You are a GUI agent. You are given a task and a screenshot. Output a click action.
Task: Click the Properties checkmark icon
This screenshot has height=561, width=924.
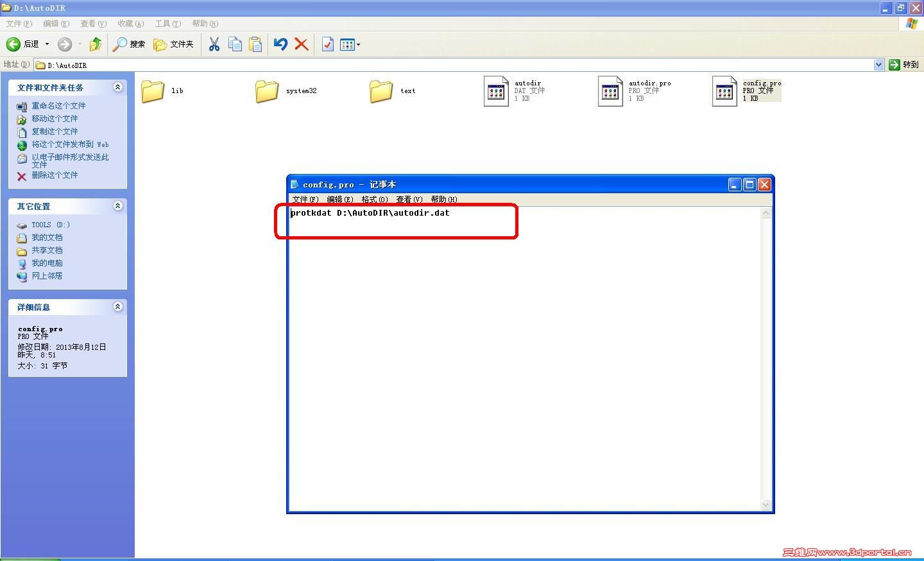point(327,44)
